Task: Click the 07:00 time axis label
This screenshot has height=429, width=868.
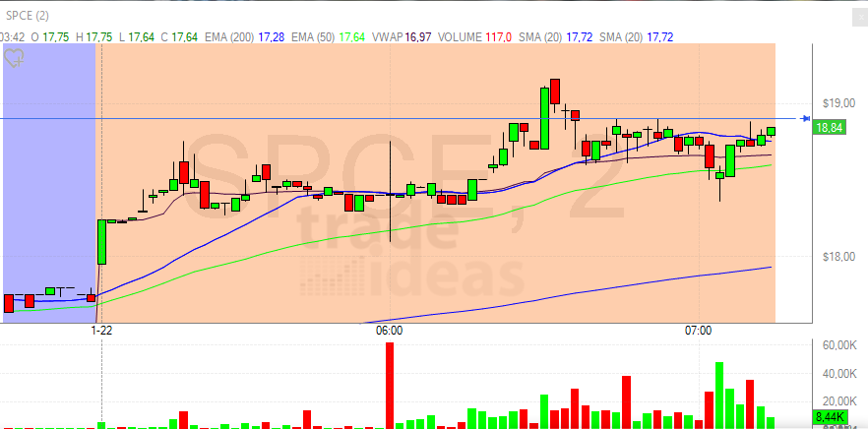Action: coord(699,331)
